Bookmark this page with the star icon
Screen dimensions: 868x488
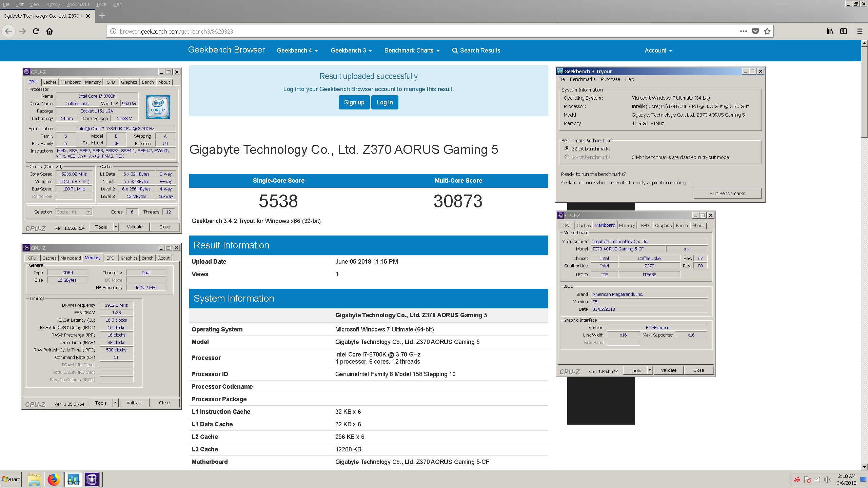click(767, 31)
